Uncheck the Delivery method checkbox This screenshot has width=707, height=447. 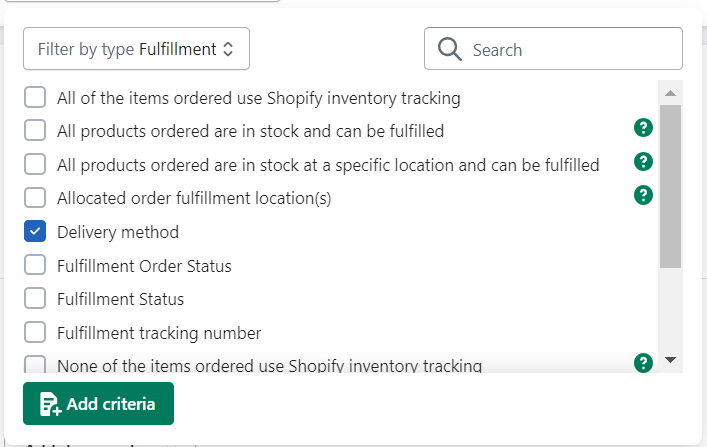(x=35, y=231)
